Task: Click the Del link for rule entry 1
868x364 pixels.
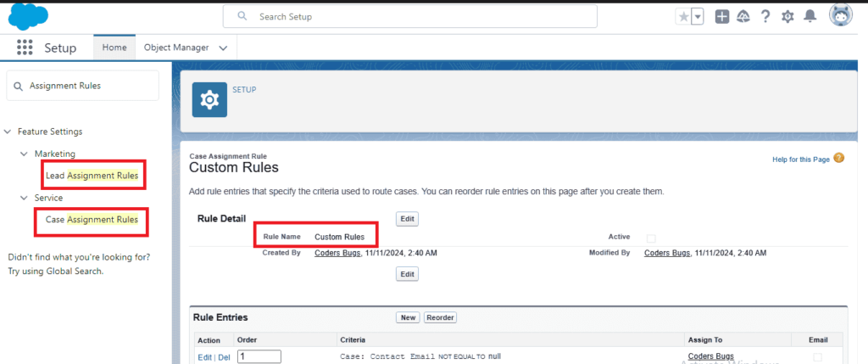Action: pyautogui.click(x=224, y=357)
